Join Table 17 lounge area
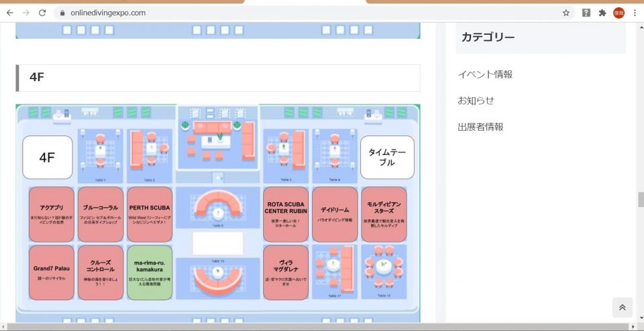This screenshot has width=644, height=331. click(335, 272)
